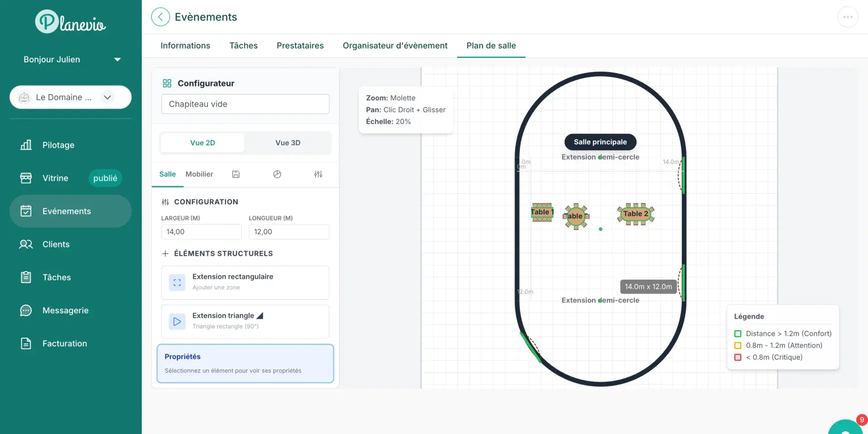Open the sliders settings icon tab
The height and width of the screenshot is (434, 868).
[x=318, y=175]
